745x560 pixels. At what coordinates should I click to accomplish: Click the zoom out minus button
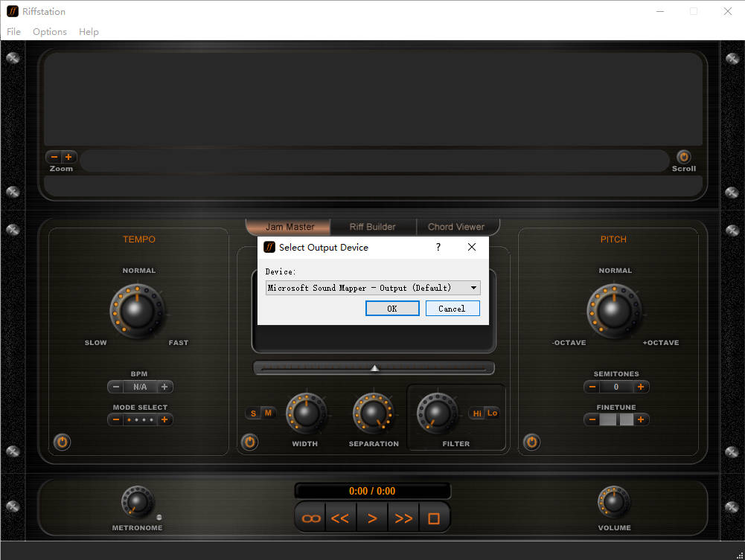tap(54, 157)
